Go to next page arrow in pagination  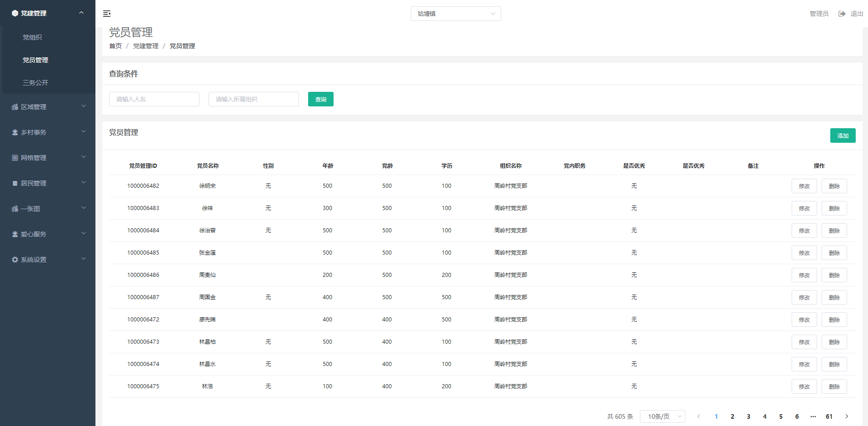pos(846,416)
